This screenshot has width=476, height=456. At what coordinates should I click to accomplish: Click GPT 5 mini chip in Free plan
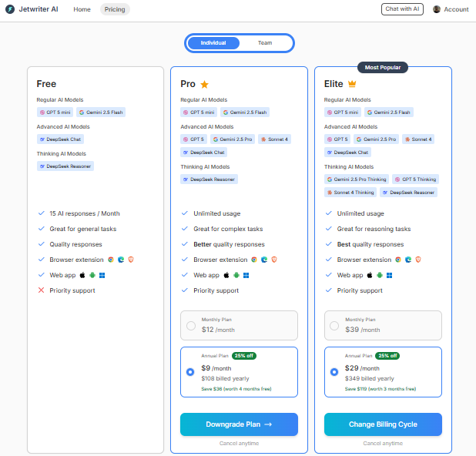pos(55,112)
